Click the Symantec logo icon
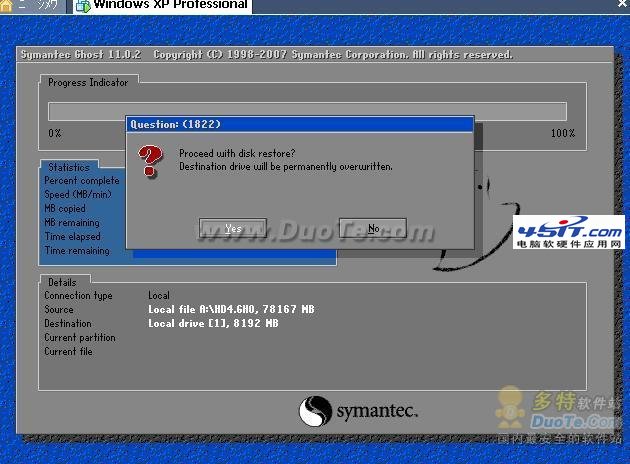The height and width of the screenshot is (464, 630). (x=315, y=411)
